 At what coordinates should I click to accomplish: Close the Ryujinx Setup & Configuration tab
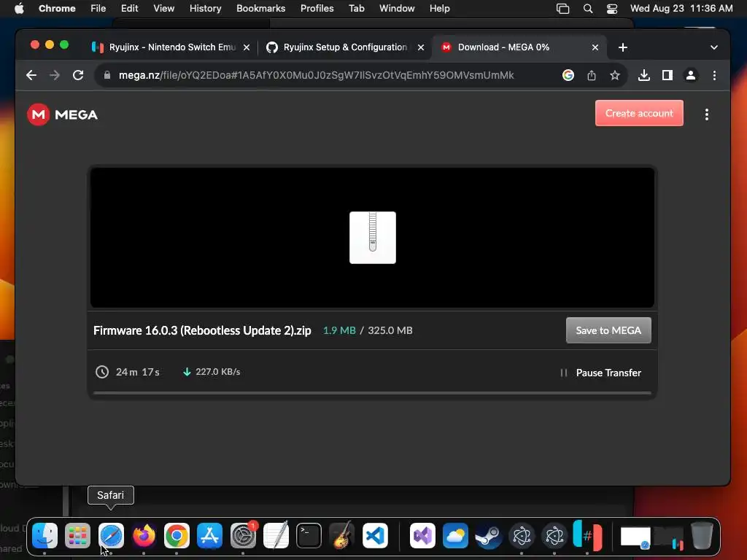(421, 47)
